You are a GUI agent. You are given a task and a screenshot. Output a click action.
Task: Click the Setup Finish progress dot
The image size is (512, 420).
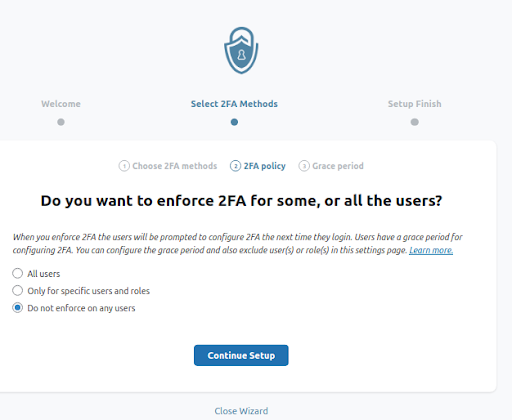pos(414,122)
